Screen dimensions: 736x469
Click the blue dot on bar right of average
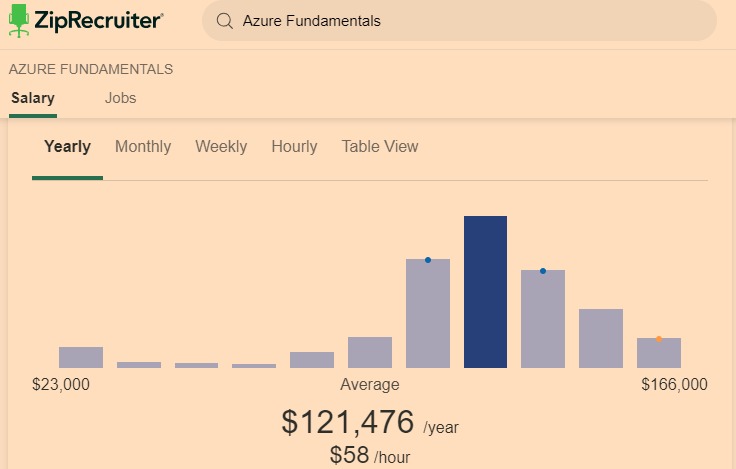coord(543,271)
